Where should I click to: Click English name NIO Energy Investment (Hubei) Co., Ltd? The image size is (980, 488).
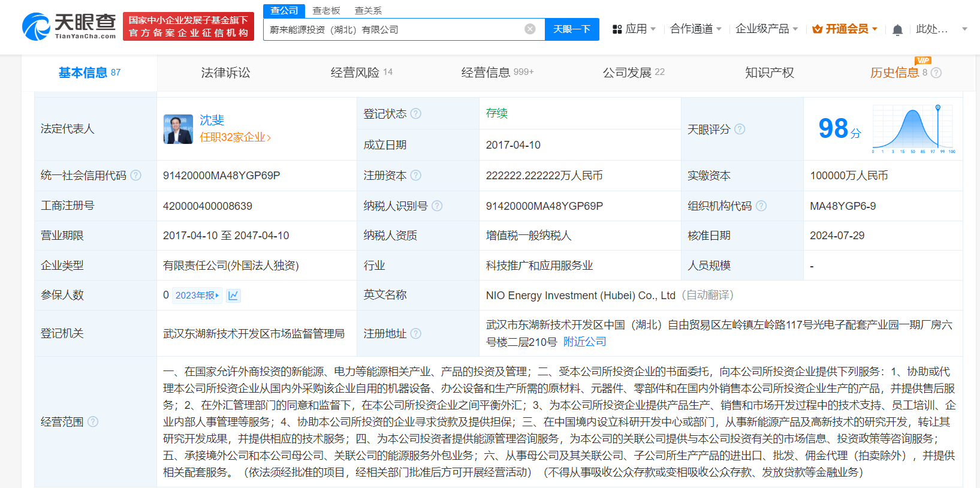pyautogui.click(x=581, y=296)
